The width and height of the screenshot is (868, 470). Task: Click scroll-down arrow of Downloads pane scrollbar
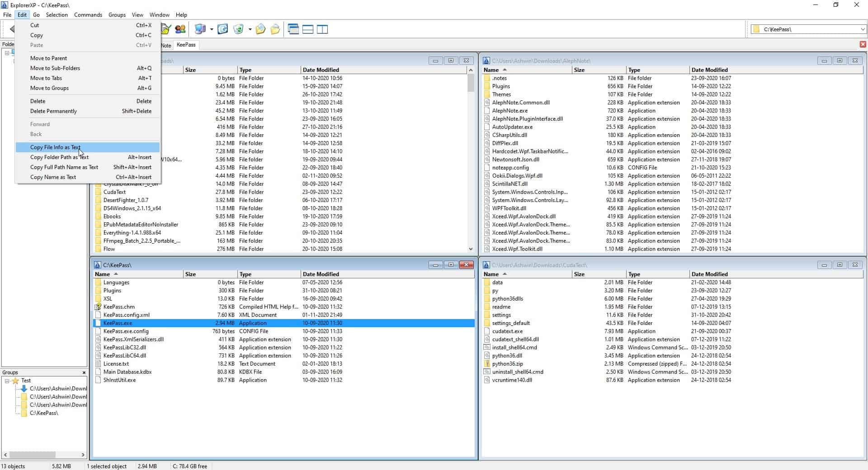[x=471, y=249]
